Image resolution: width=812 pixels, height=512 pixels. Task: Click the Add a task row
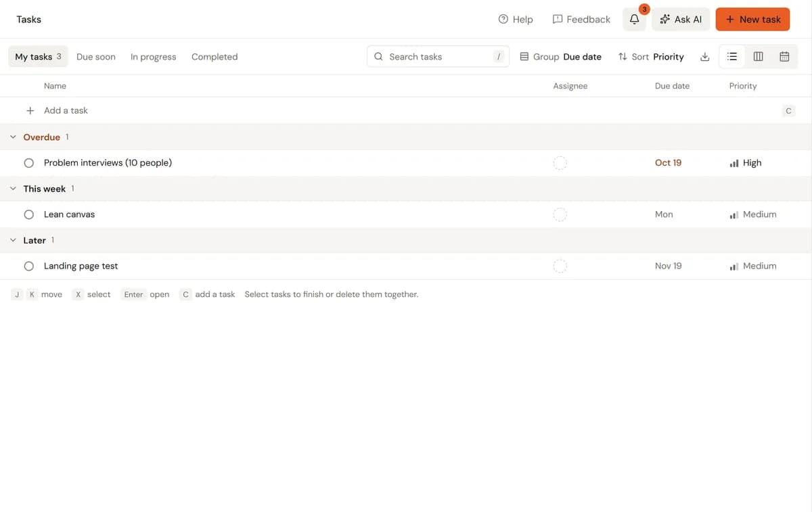pyautogui.click(x=406, y=110)
